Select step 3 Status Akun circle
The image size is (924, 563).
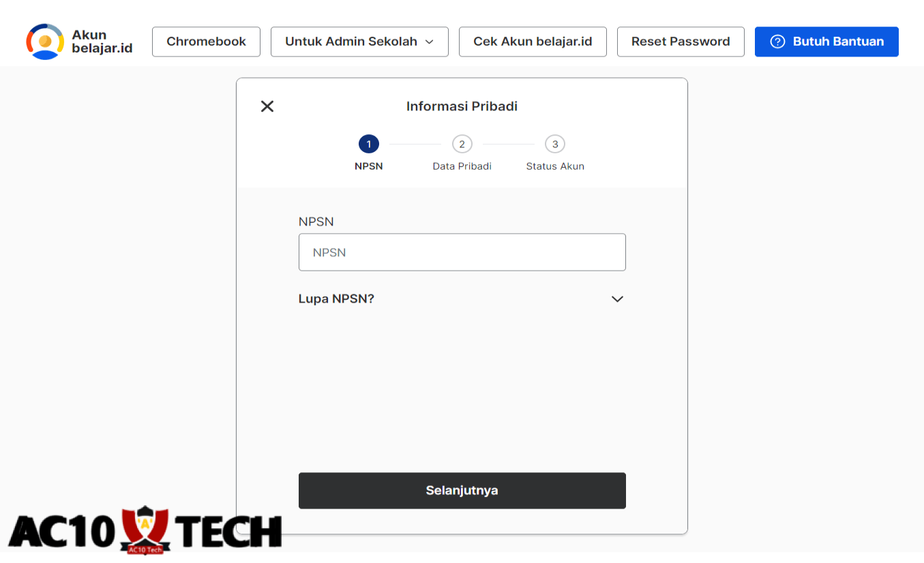(554, 144)
